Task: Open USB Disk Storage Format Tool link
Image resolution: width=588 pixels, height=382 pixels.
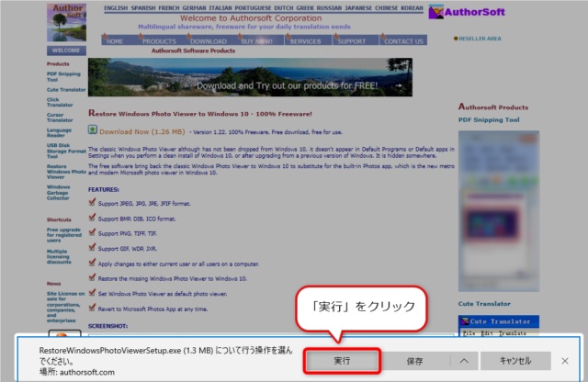Action: pyautogui.click(x=66, y=152)
